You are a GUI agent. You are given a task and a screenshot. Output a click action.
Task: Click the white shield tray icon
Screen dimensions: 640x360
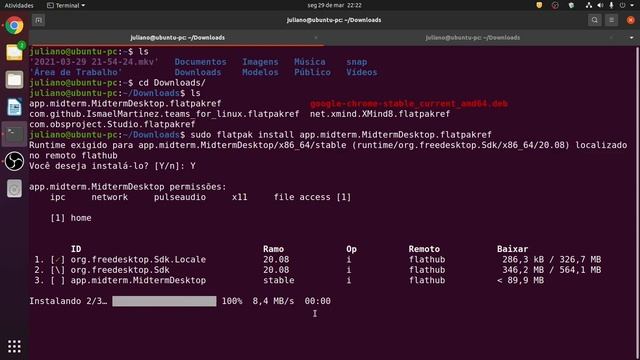pos(571,5)
